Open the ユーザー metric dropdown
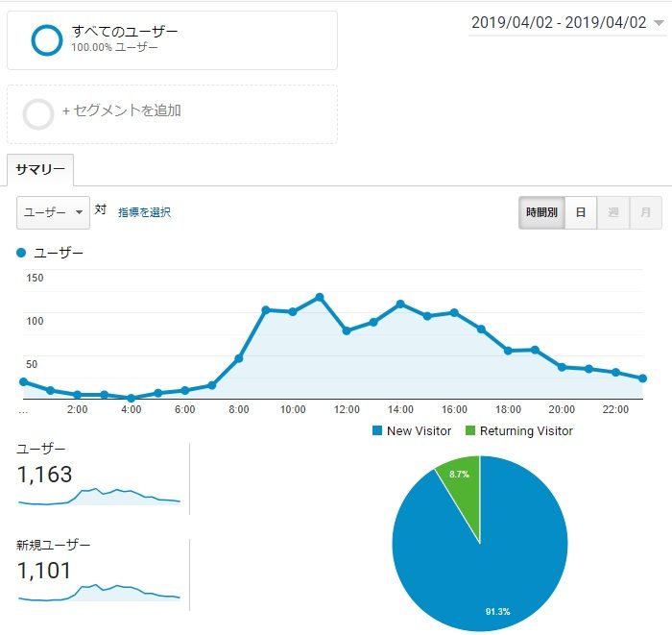This screenshot has height=635, width=672. click(x=53, y=212)
